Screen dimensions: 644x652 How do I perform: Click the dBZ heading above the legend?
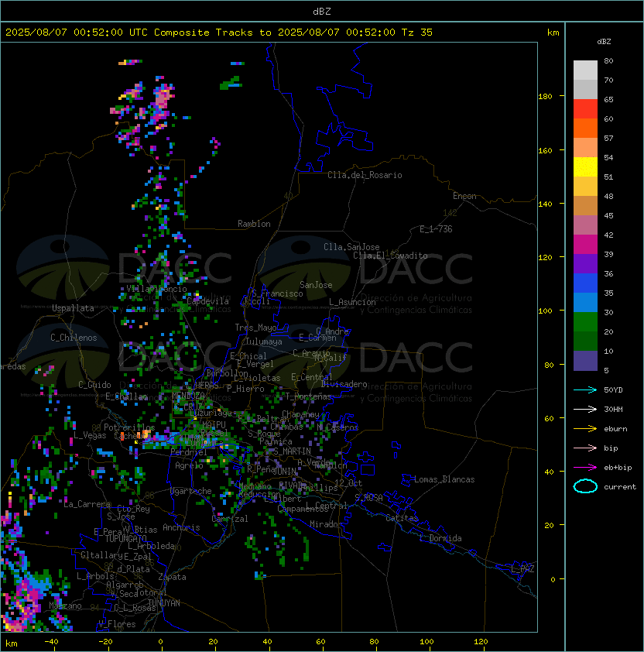pyautogui.click(x=604, y=42)
